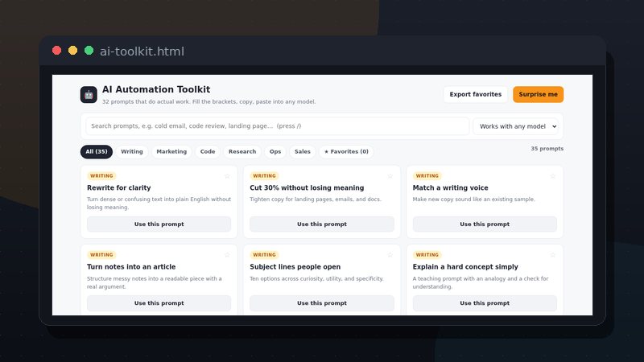Click the orange Surprise me button

click(538, 94)
